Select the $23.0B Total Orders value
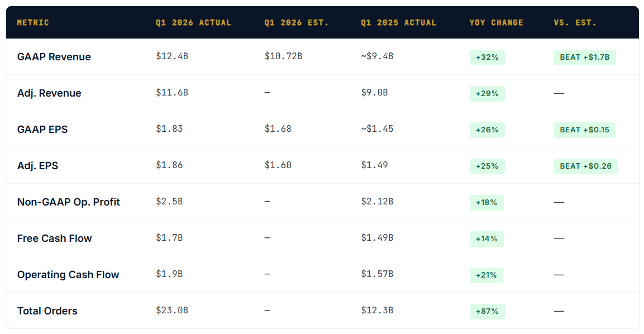 [x=171, y=310]
